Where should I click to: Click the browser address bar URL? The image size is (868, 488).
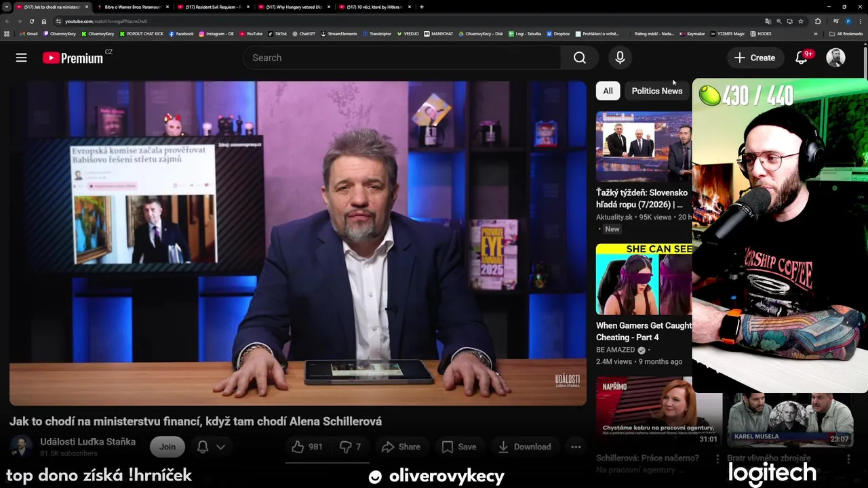pos(106,21)
